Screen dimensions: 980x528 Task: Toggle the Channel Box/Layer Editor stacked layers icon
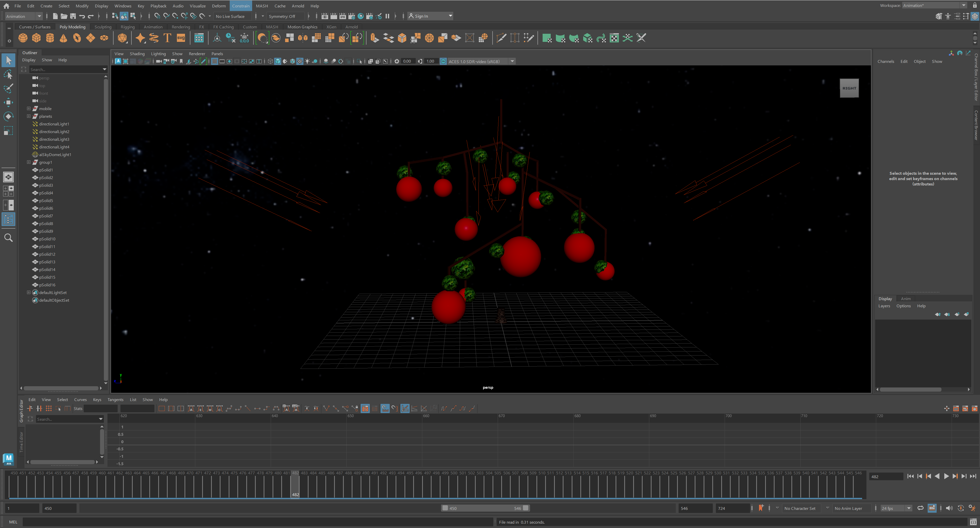(975, 16)
